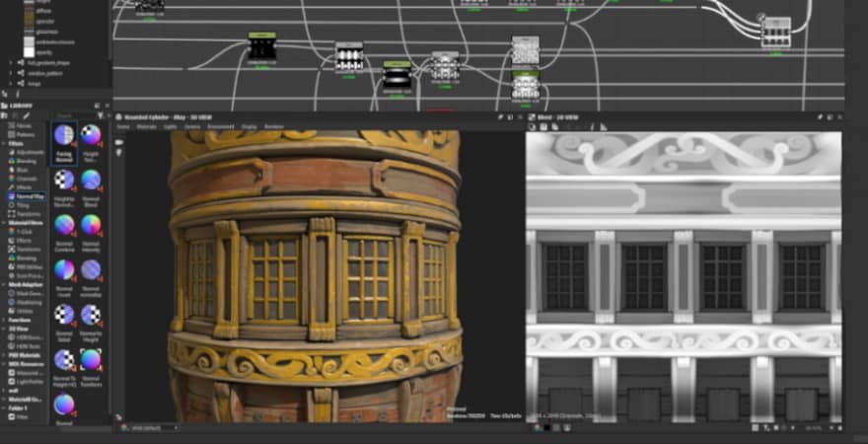The height and width of the screenshot is (444, 868).
Task: Open the Environment menu in 3D view
Action: coord(221,126)
